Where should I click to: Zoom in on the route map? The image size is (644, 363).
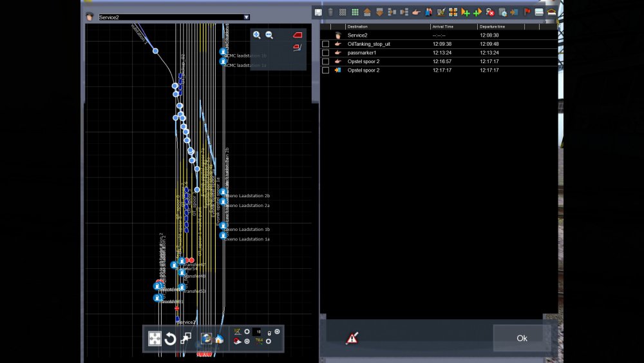(257, 35)
